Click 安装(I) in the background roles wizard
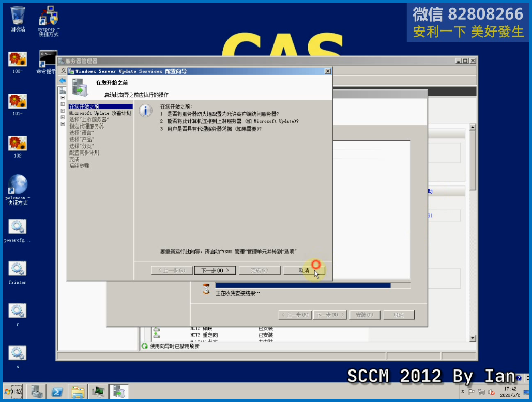The image size is (532, 402). pyautogui.click(x=364, y=315)
